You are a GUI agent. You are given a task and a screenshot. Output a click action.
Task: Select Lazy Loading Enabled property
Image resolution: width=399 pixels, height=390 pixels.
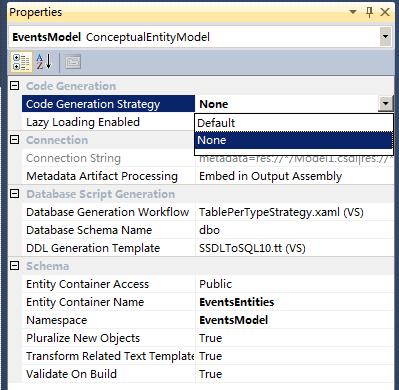point(108,122)
